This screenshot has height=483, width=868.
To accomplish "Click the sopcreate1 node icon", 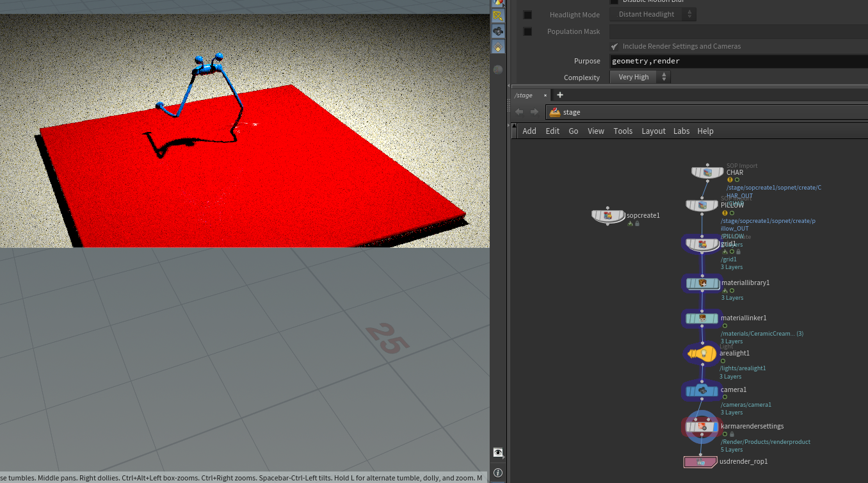I will pyautogui.click(x=608, y=215).
